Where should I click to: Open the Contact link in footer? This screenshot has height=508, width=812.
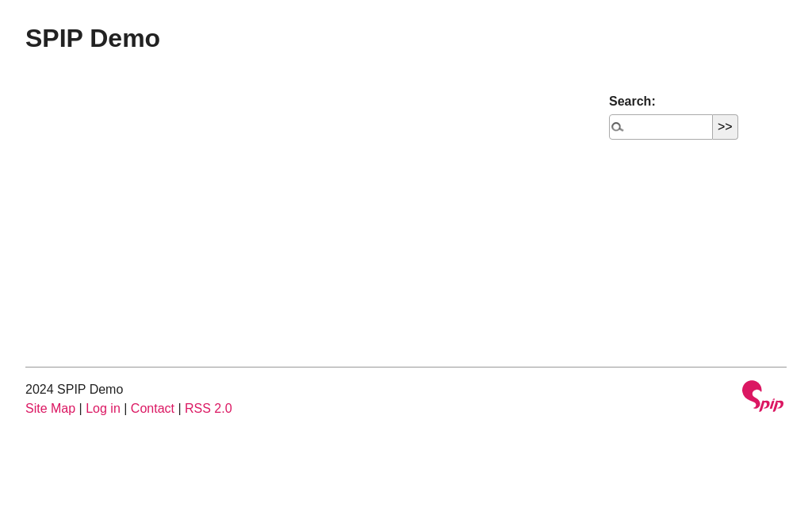(x=152, y=409)
